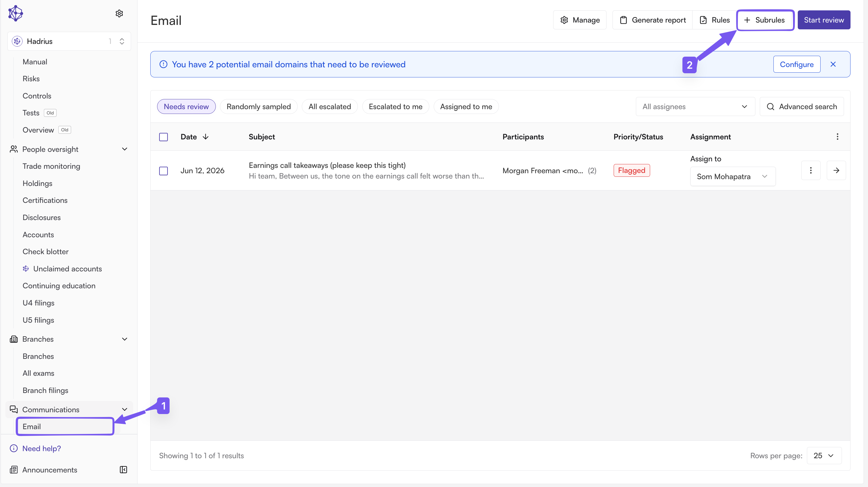Collapse the Communications section chevron
Image resolution: width=868 pixels, height=487 pixels.
coord(125,410)
